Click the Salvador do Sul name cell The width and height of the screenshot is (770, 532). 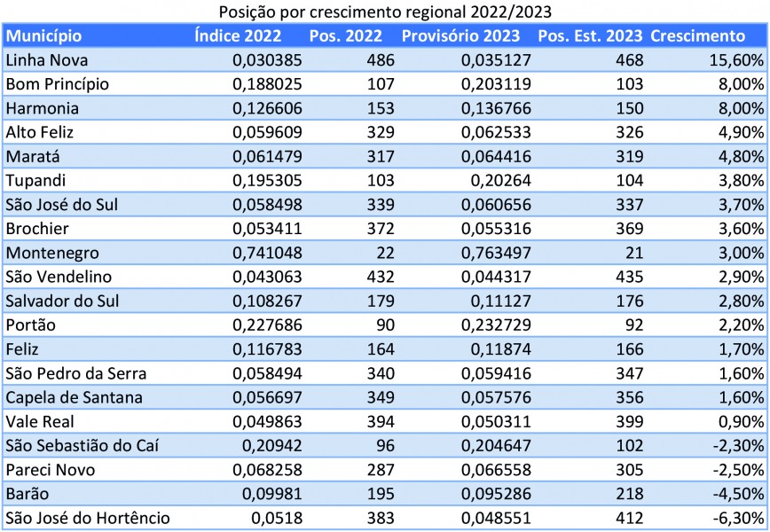62,301
